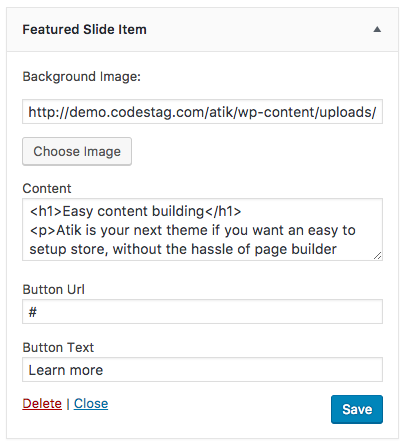Click the red Delete link

[42, 404]
